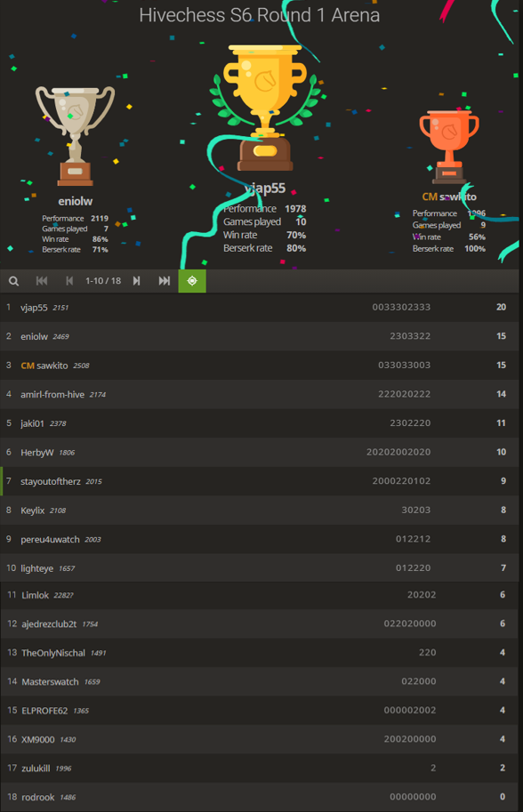This screenshot has width=523, height=812.
Task: Click the bronze third-place trophy
Action: point(449,147)
